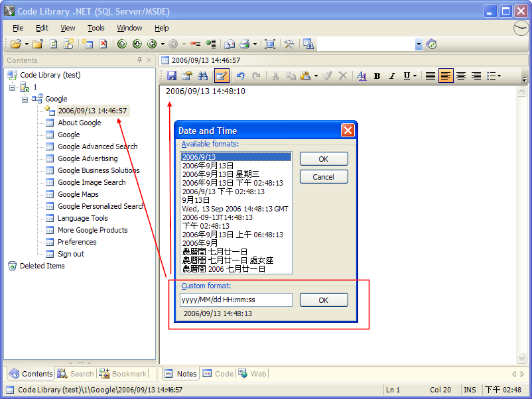Switch to the Bookmark tab
The image size is (532, 399).
pos(123,374)
